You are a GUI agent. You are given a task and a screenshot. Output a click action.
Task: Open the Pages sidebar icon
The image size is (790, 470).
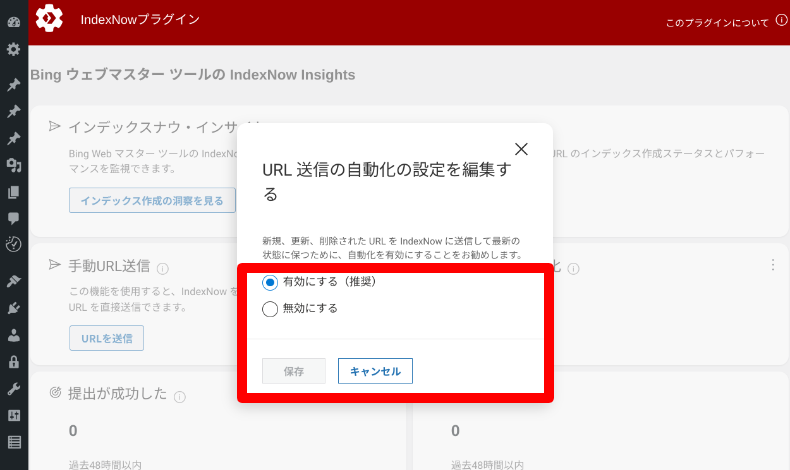click(14, 192)
